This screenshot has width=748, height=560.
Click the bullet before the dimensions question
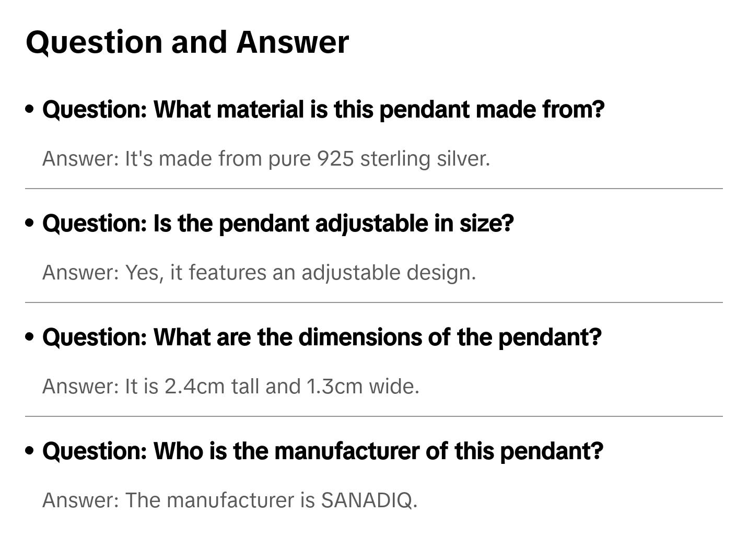pyautogui.click(x=30, y=337)
